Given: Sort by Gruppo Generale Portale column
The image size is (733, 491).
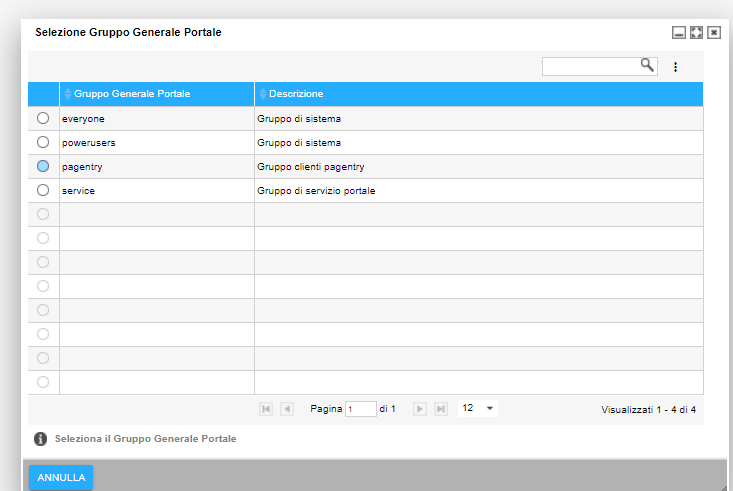Looking at the screenshot, I should pyautogui.click(x=132, y=94).
